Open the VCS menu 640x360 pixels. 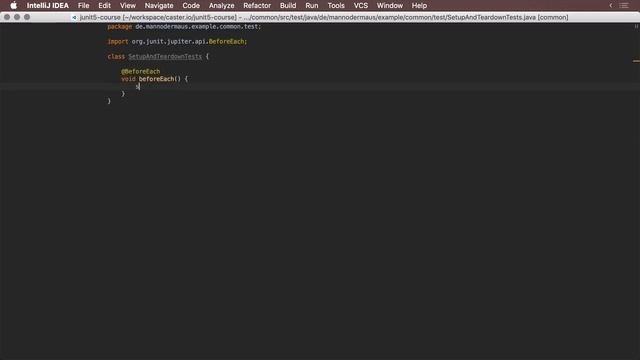click(361, 5)
